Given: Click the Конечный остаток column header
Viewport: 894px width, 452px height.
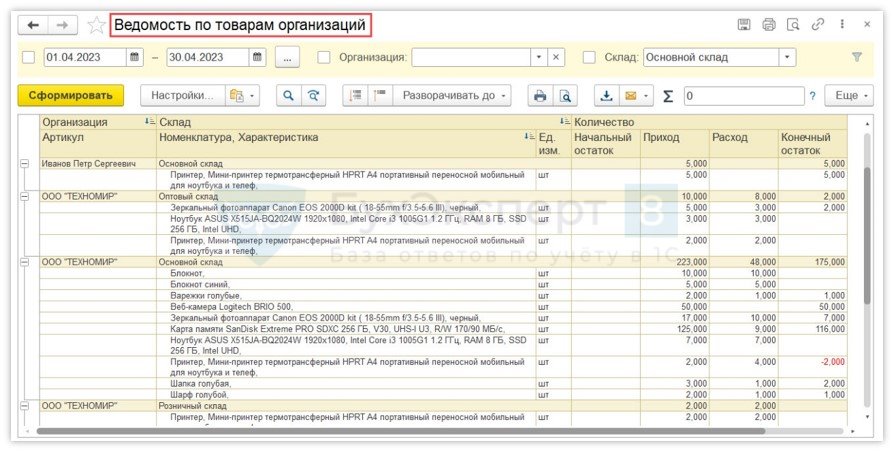Looking at the screenshot, I should click(x=813, y=144).
